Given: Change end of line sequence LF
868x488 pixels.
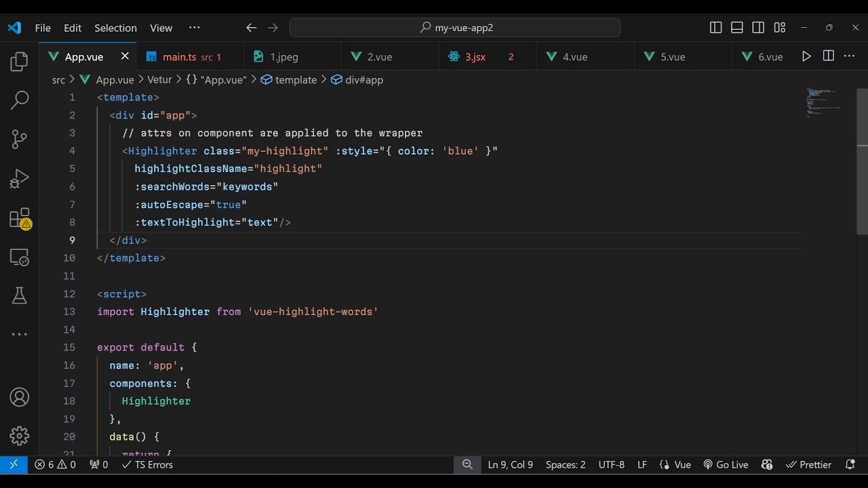Looking at the screenshot, I should [x=642, y=464].
